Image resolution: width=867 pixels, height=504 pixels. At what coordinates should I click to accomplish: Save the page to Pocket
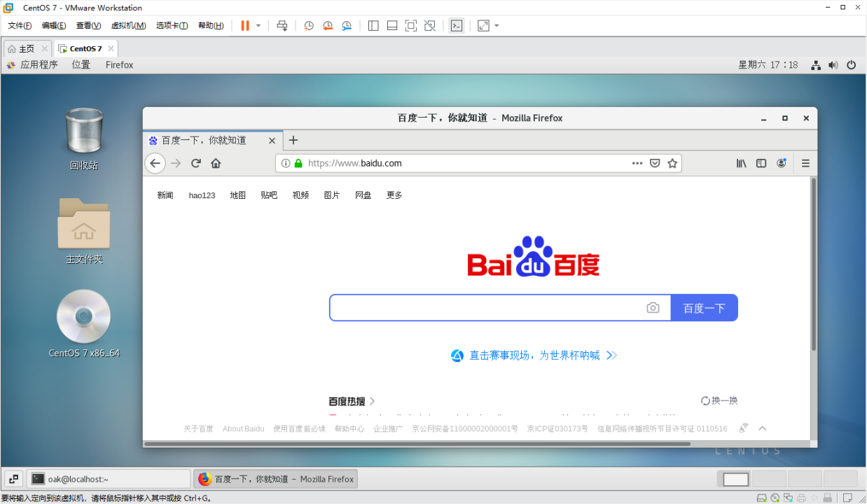coord(655,163)
